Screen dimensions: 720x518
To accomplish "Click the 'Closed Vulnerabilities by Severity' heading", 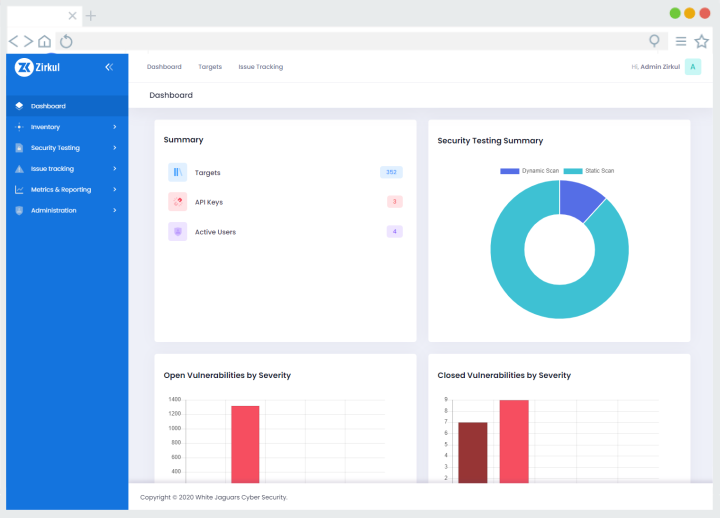I will (504, 375).
